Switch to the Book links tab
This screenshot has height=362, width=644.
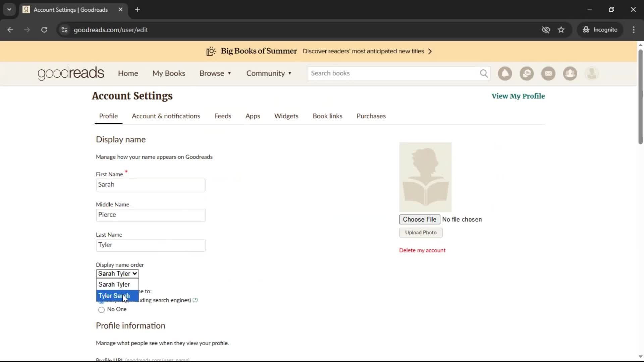click(x=327, y=116)
